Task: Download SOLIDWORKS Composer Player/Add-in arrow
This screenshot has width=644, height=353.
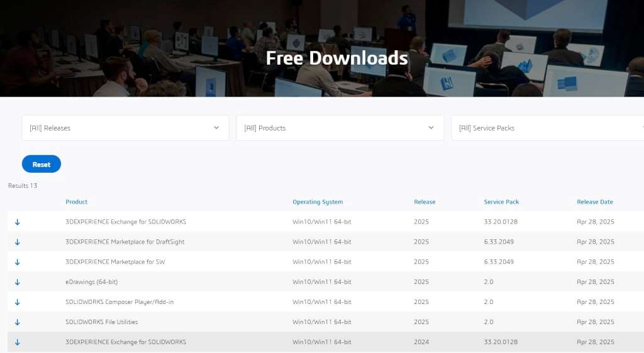Action: click(17, 302)
